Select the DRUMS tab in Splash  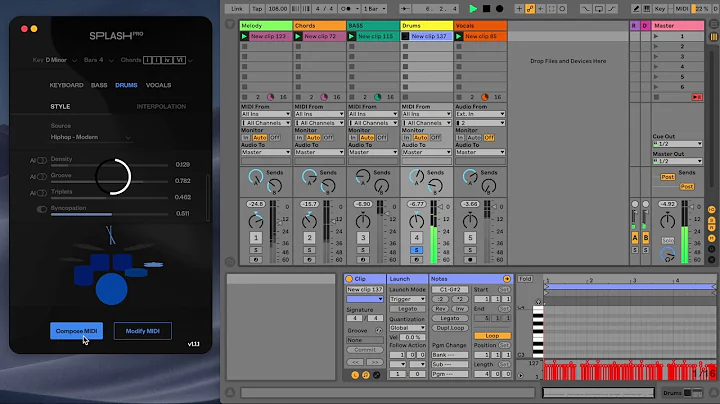126,85
